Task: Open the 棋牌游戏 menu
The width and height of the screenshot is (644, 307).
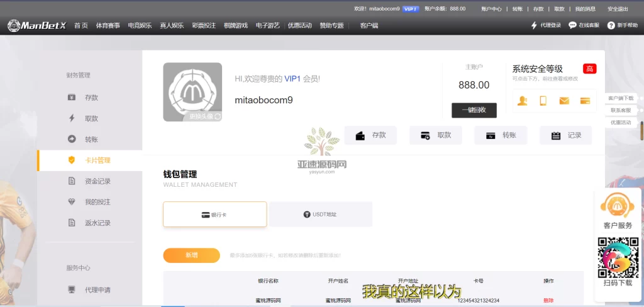Action: (x=236, y=26)
